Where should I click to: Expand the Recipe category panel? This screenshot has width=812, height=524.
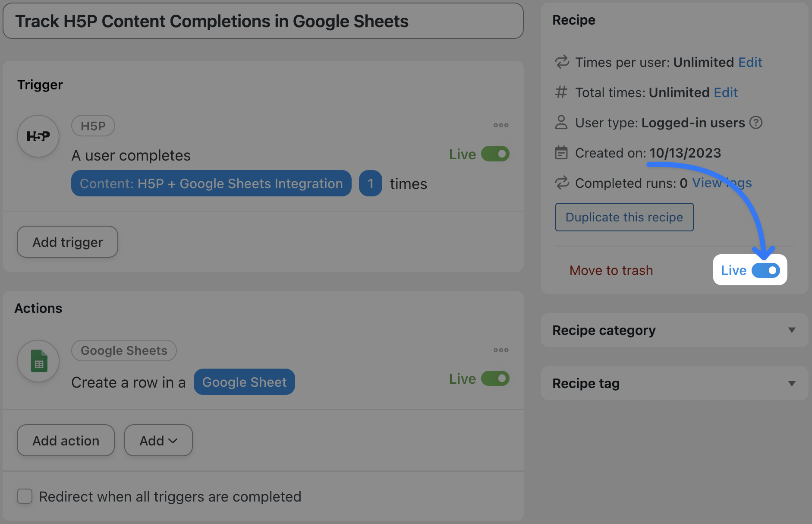(791, 330)
